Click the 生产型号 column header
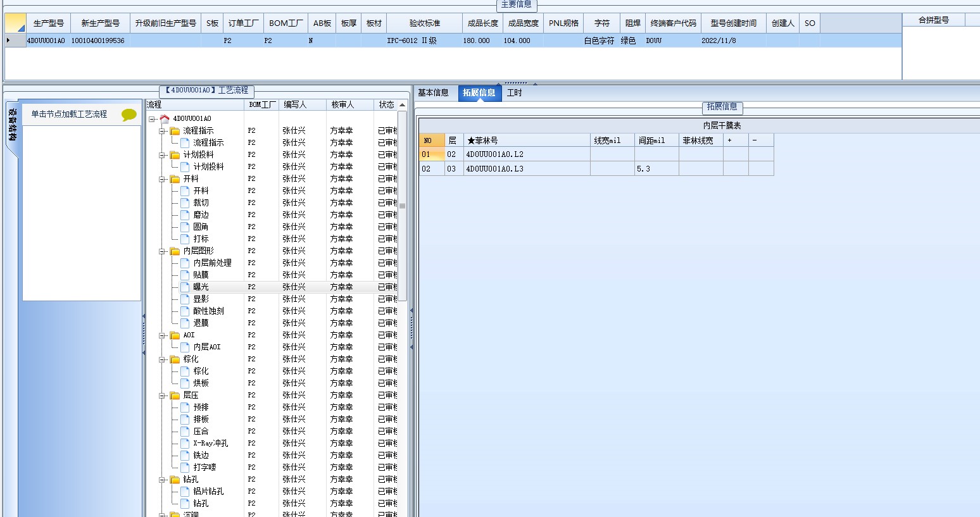 (x=49, y=23)
